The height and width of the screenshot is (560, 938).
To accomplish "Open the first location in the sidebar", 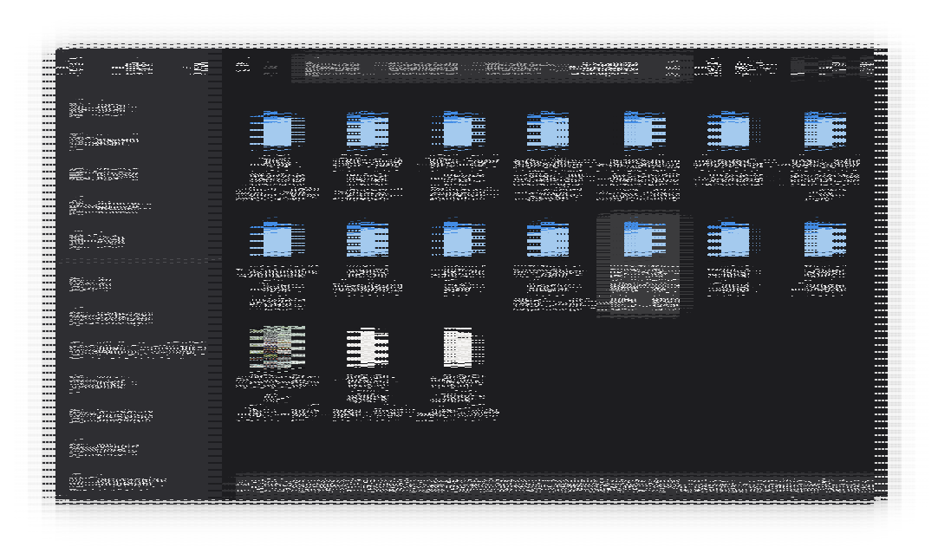I will [102, 108].
